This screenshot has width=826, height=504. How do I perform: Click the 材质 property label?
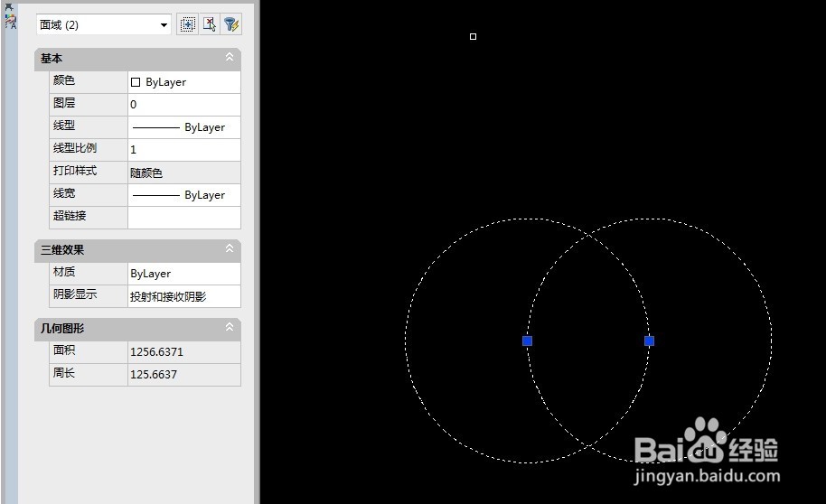click(x=64, y=272)
